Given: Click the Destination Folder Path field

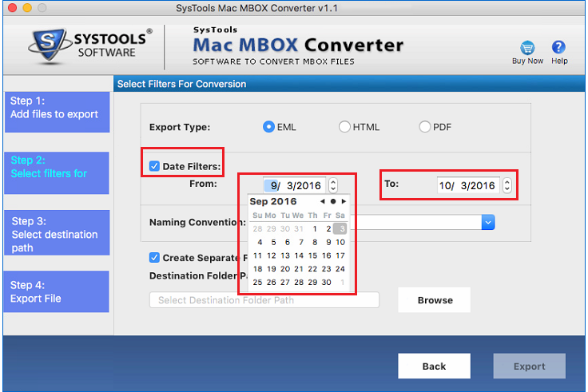Looking at the screenshot, I should pos(264,300).
